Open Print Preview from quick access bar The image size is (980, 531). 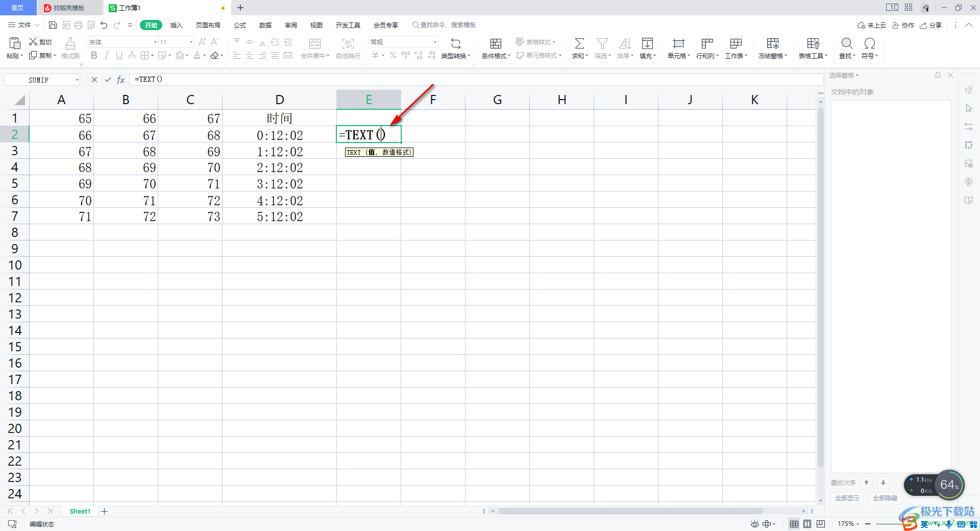[x=91, y=25]
